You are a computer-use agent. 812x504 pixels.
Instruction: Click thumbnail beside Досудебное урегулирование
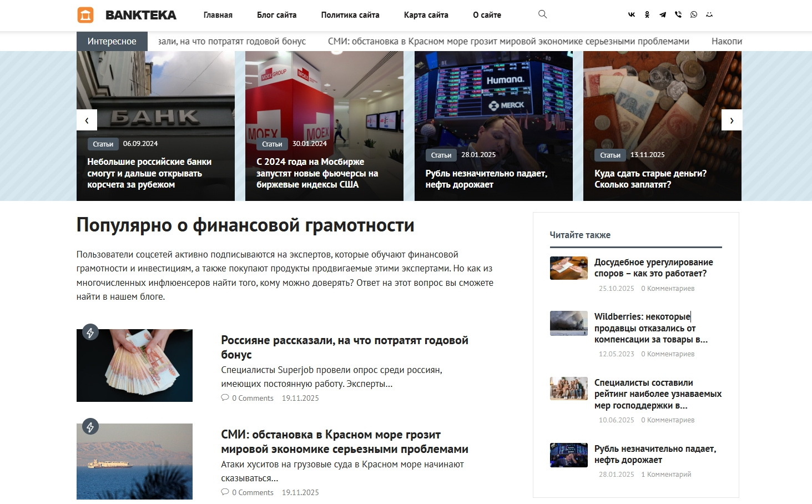(569, 268)
